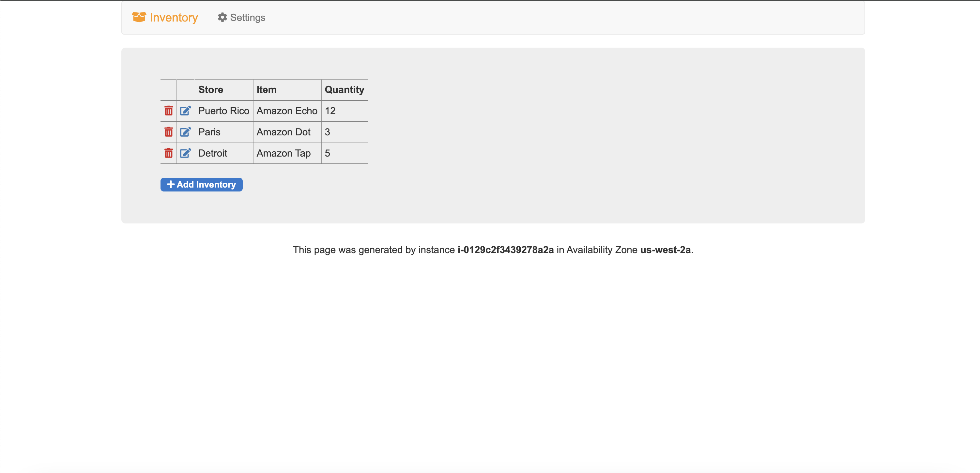Select the Puerto Rico store cell

point(224,111)
